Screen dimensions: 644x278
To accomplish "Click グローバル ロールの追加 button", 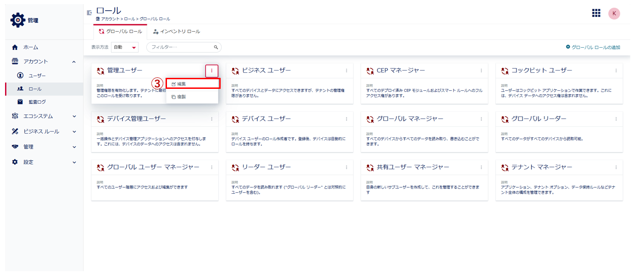I will 593,47.
